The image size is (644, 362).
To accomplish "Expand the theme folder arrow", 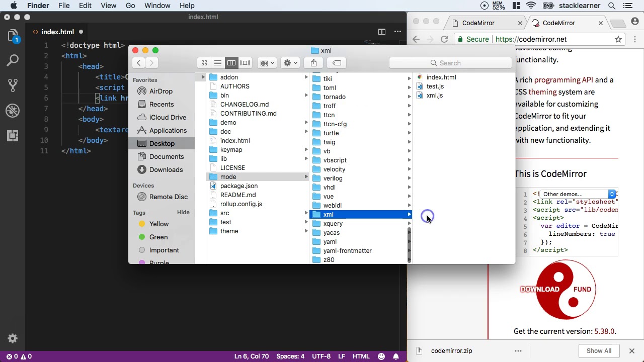I will 306,231.
